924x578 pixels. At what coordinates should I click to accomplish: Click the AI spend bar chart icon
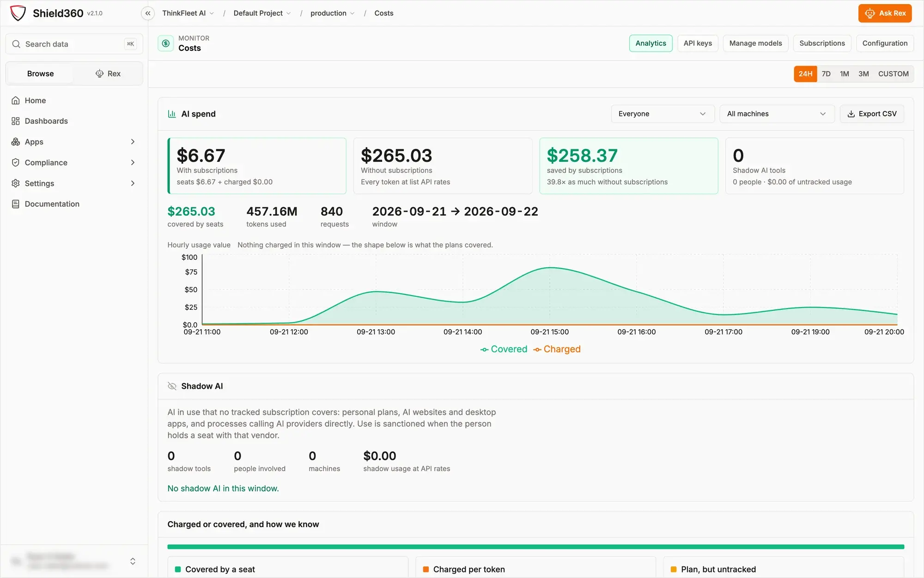click(x=172, y=114)
